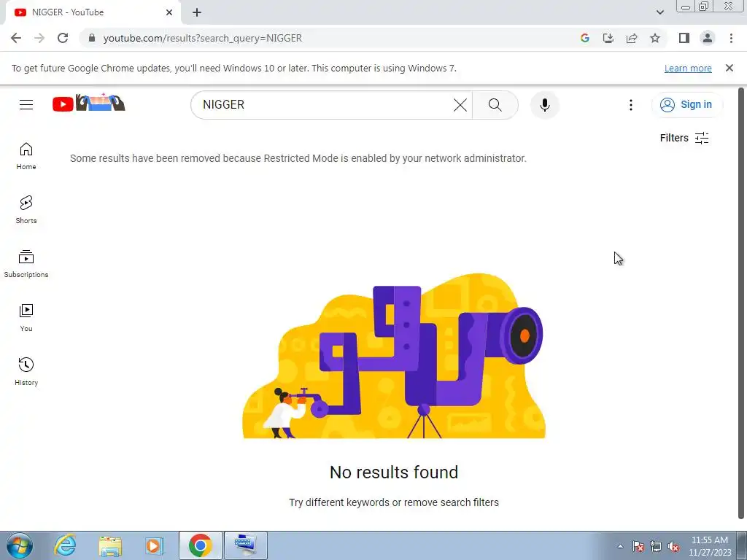747x560 pixels.
Task: Open the Chrome profile avatar menu
Action: tap(708, 38)
